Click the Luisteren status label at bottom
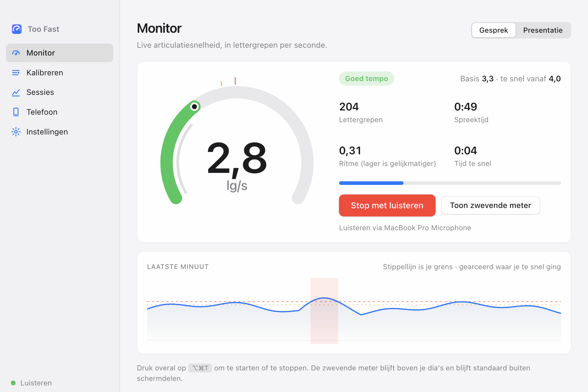Screen dimensions: 588x392 tap(36, 383)
